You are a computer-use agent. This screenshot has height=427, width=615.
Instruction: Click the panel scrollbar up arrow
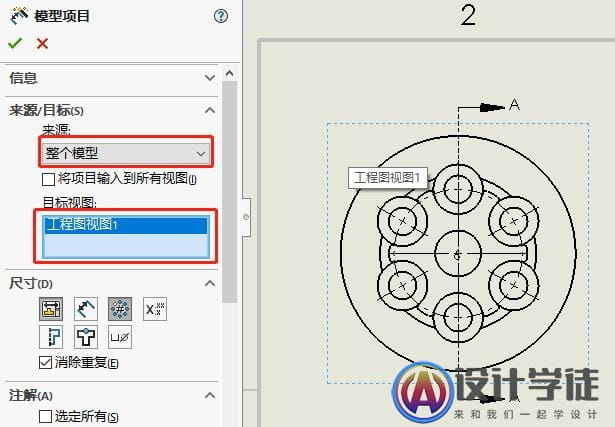(x=230, y=73)
